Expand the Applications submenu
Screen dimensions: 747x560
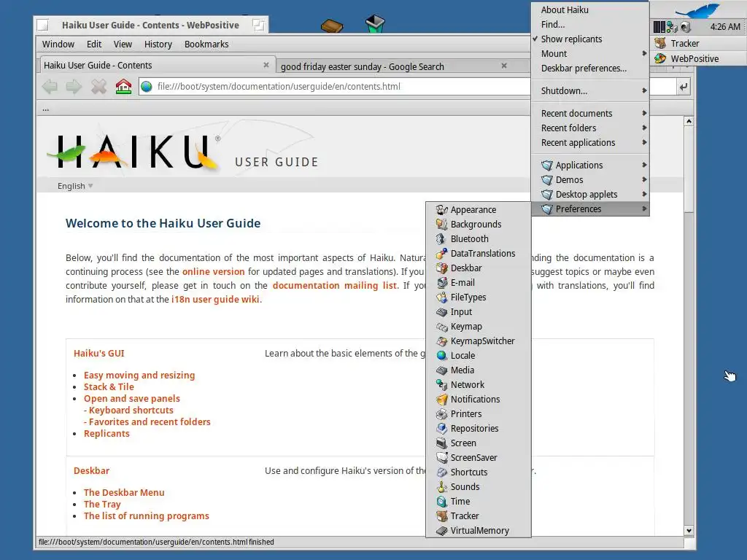click(x=590, y=166)
